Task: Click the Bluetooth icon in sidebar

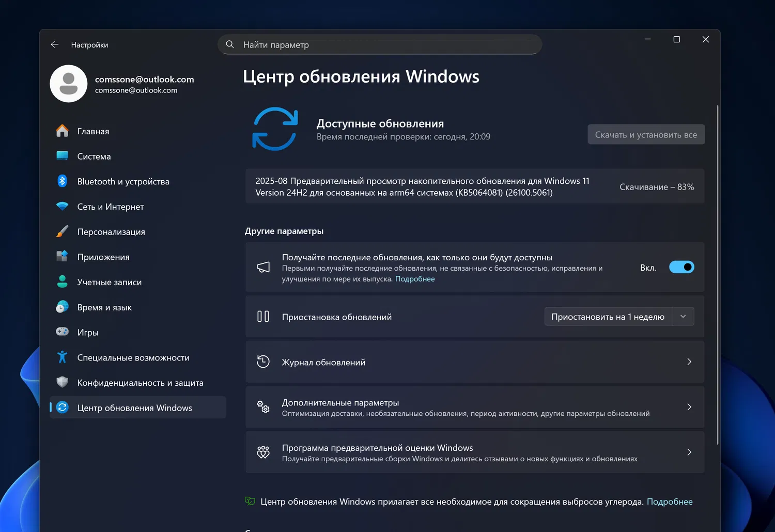Action: pos(63,181)
